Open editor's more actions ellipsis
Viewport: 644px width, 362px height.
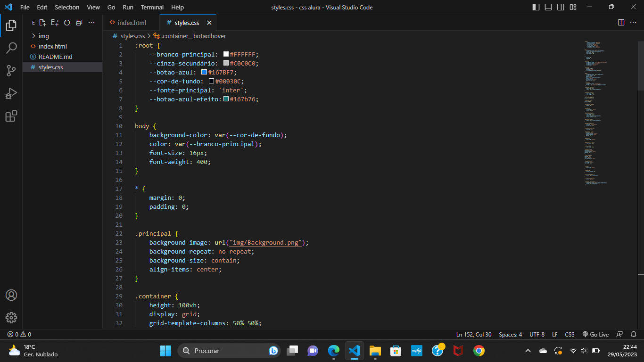pos(634,23)
